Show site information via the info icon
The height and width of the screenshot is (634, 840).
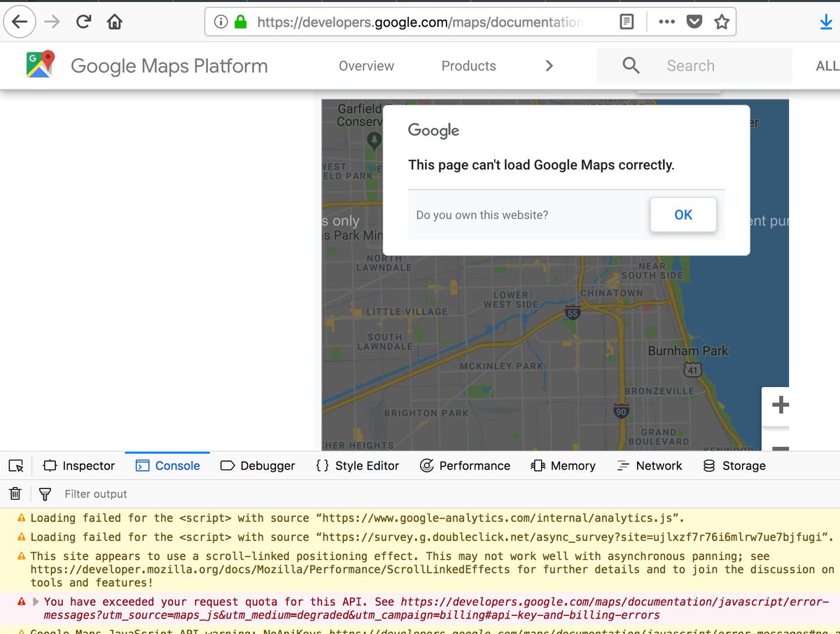[220, 22]
